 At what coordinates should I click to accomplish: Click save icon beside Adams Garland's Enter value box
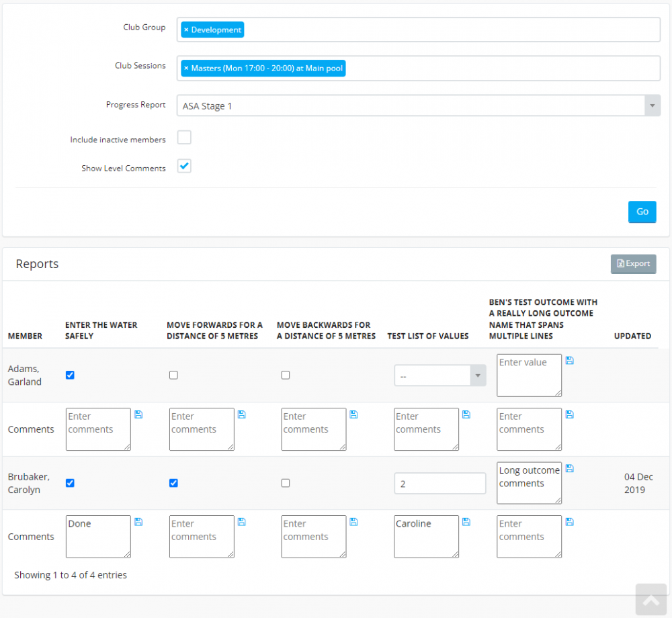[x=569, y=361]
